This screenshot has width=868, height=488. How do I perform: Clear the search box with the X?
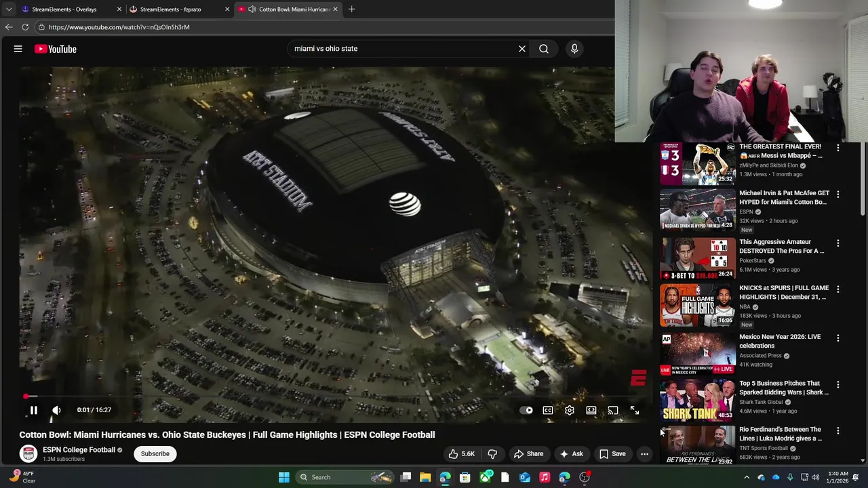click(x=522, y=49)
